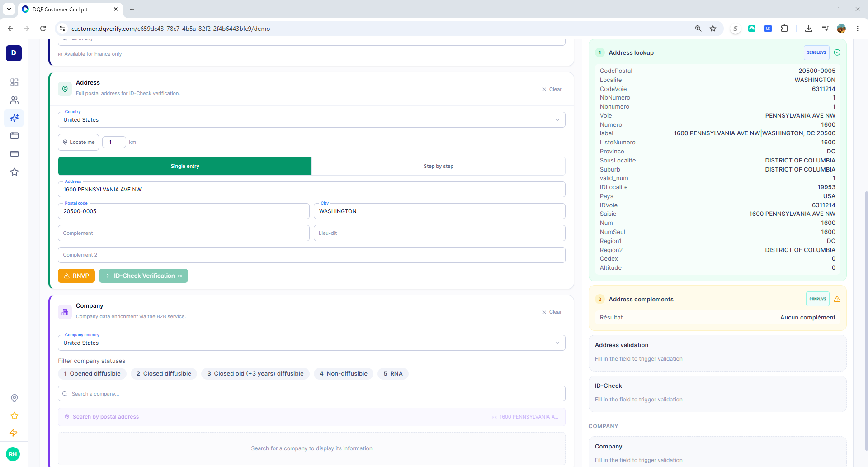Open the browser extensions puzzle icon
The width and height of the screenshot is (868, 467).
(784, 29)
